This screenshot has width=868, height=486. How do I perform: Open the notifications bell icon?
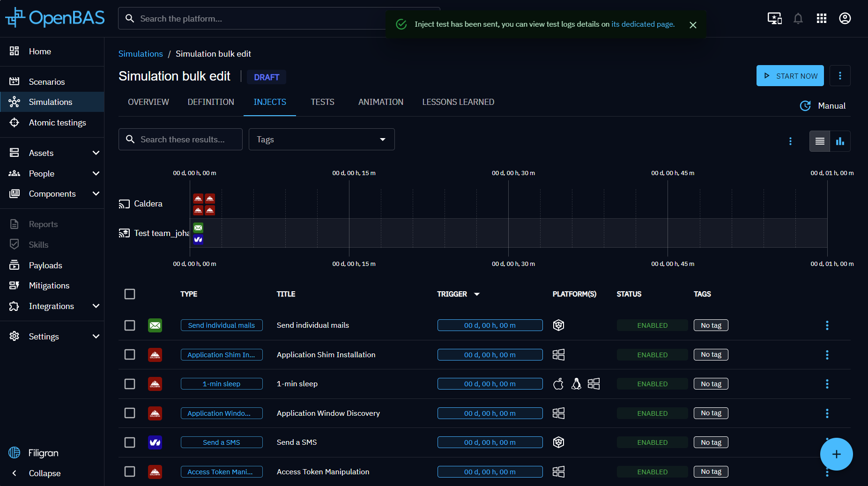point(798,19)
